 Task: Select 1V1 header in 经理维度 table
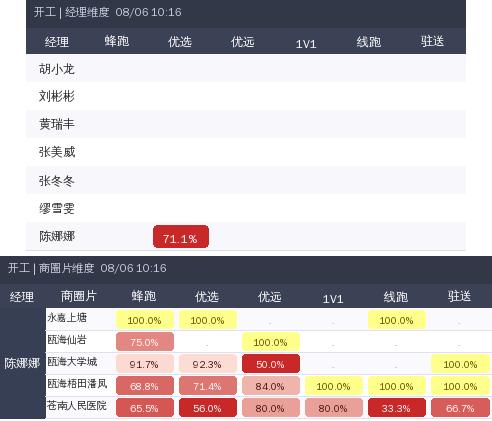(x=306, y=44)
